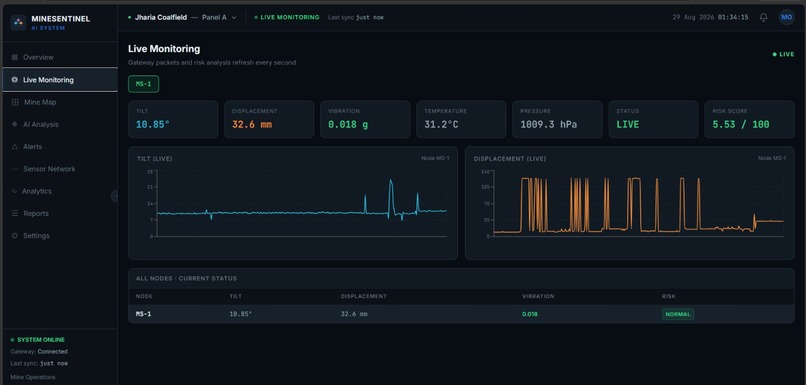Viewport: 806px width, 385px height.
Task: Open Mine Map from sidebar
Action: [x=60, y=102]
